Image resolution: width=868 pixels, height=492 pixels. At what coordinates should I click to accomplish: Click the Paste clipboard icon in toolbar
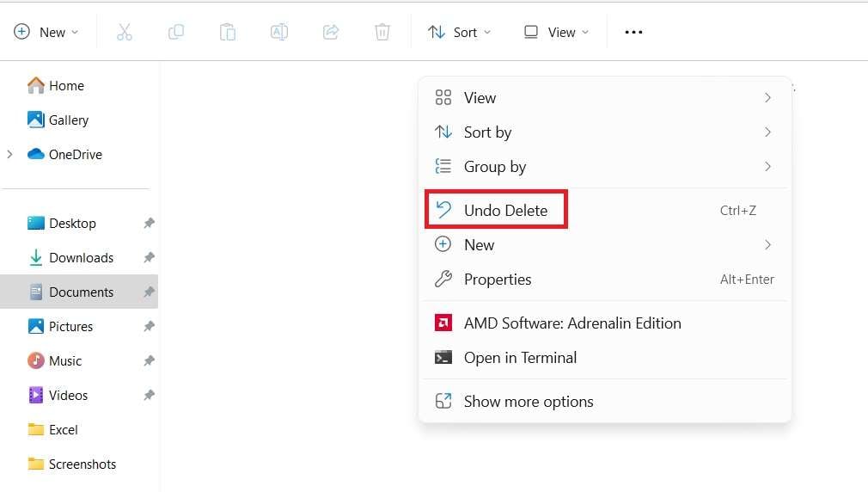pos(228,32)
